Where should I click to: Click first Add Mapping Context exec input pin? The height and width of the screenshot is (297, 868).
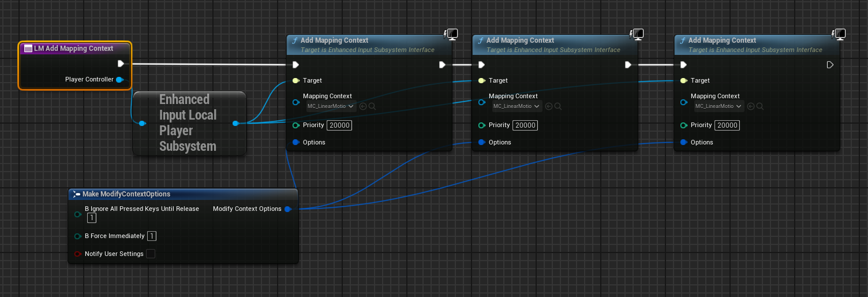coord(295,65)
